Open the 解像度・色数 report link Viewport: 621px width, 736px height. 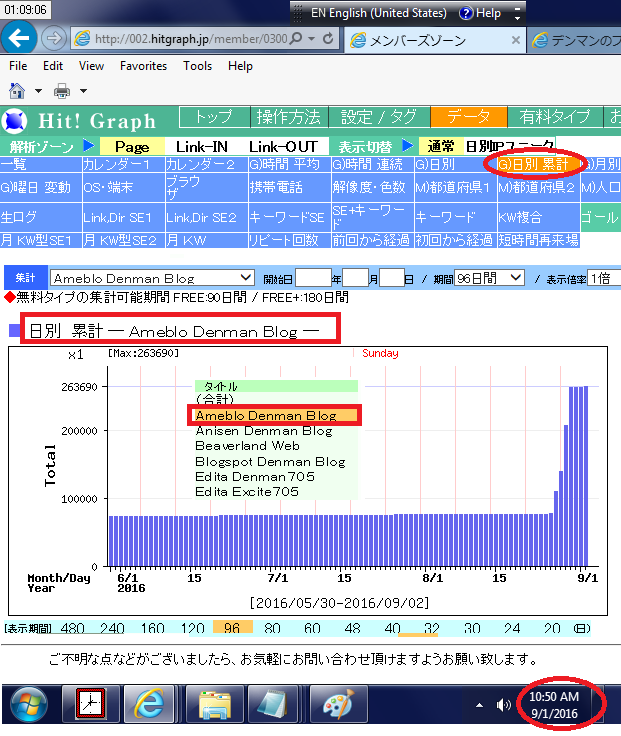373,187
